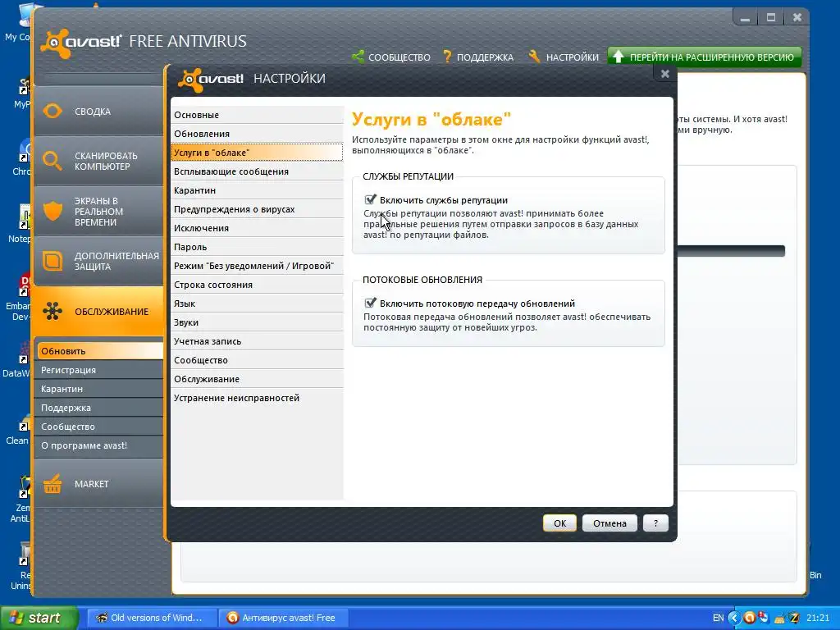Click Start button on taskbar
Screen dimensions: 840x630
pyautogui.click(x=39, y=618)
